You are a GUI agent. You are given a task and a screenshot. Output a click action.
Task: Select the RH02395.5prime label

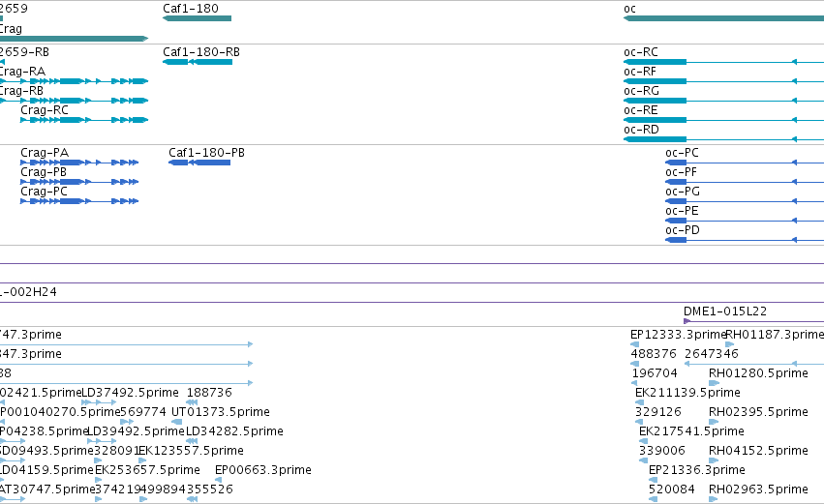[758, 413]
